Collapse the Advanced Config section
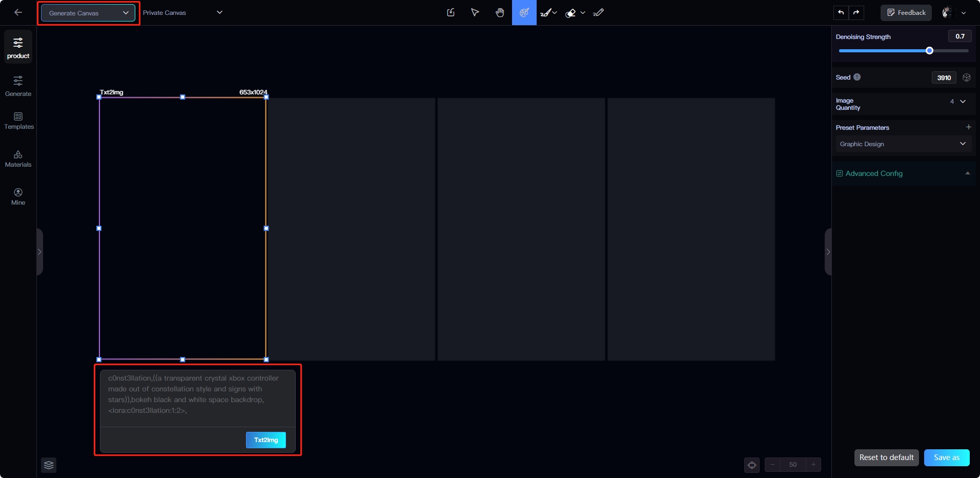 967,173
